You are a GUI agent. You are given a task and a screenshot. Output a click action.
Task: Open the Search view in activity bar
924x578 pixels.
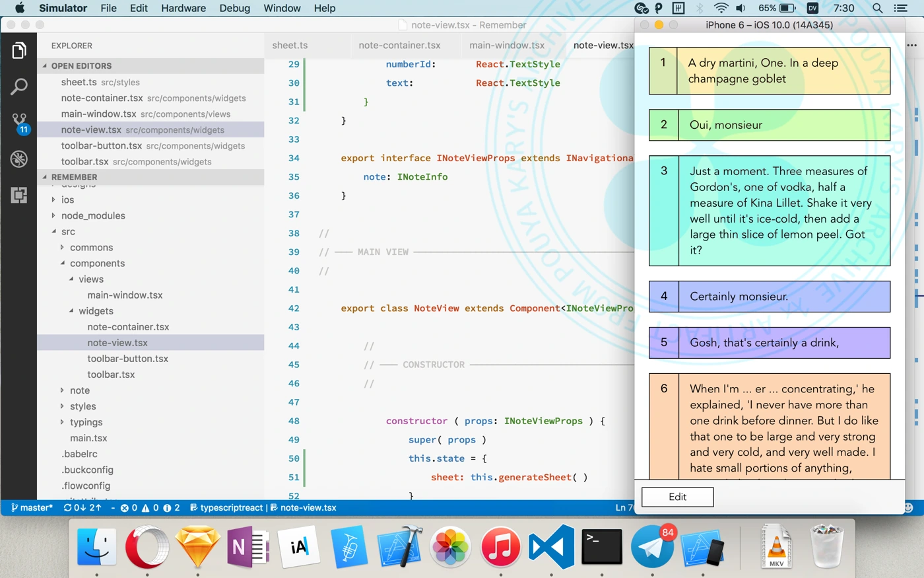pos(18,87)
